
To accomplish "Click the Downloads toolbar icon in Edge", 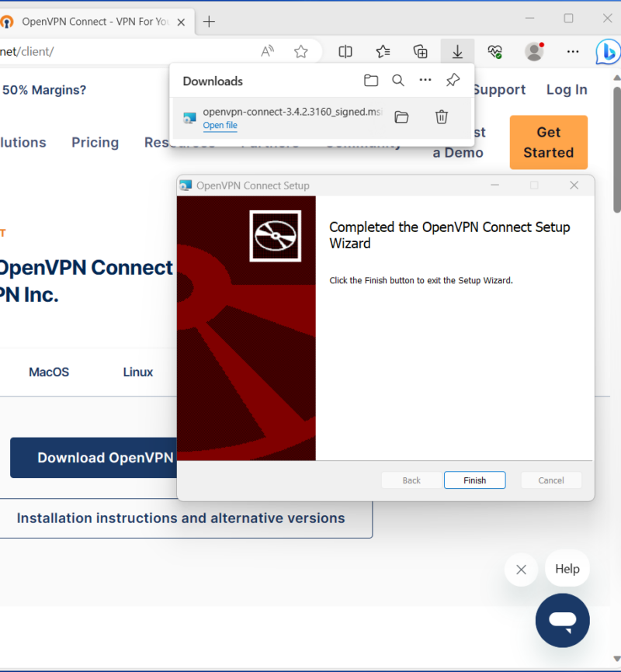I will coord(457,52).
